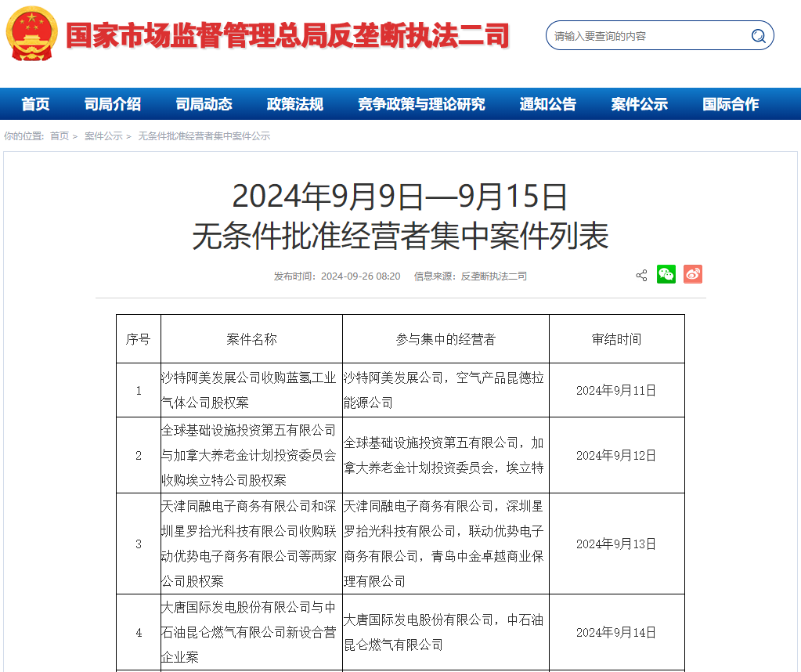The image size is (801, 672).
Task: Click operators cell 大唐国际发电股份有限公司,中石油昆仑燃气有限公司
Action: click(443, 632)
